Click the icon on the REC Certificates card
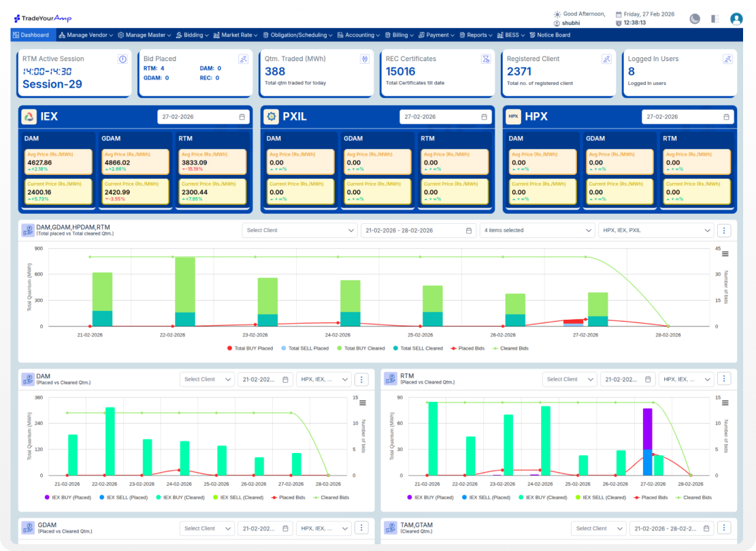Viewport: 756px width, 551px height. tap(486, 59)
